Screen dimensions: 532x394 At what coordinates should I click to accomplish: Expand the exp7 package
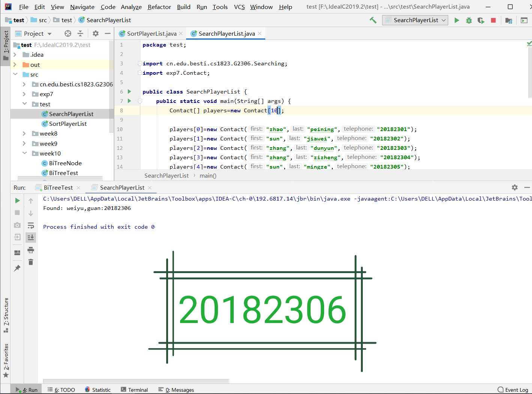tap(24, 94)
